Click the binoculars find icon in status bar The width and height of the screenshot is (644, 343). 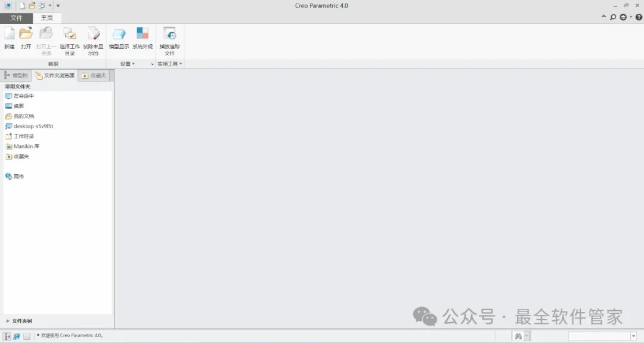518,336
